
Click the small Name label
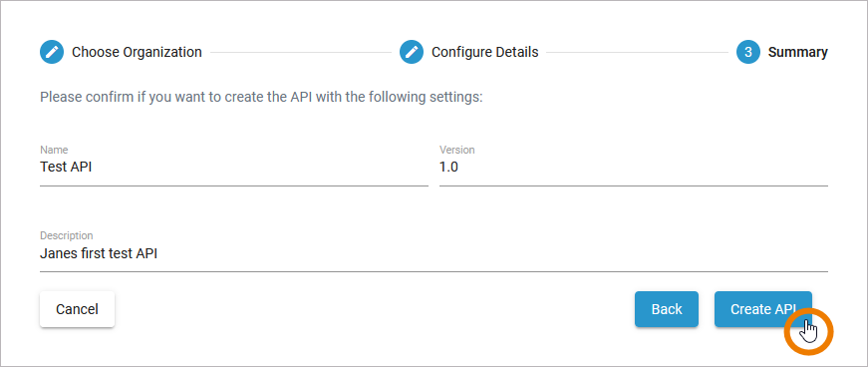[x=54, y=150]
